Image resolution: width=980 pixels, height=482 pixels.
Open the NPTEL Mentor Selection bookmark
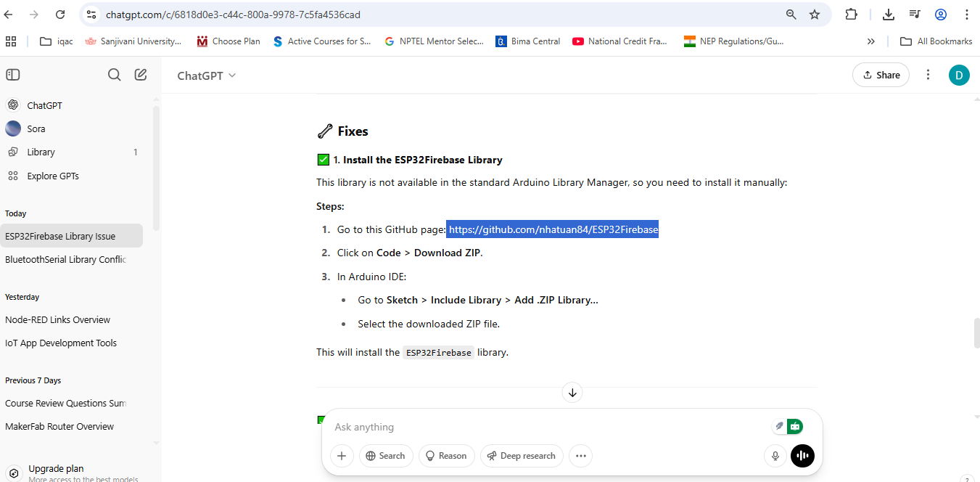[434, 41]
